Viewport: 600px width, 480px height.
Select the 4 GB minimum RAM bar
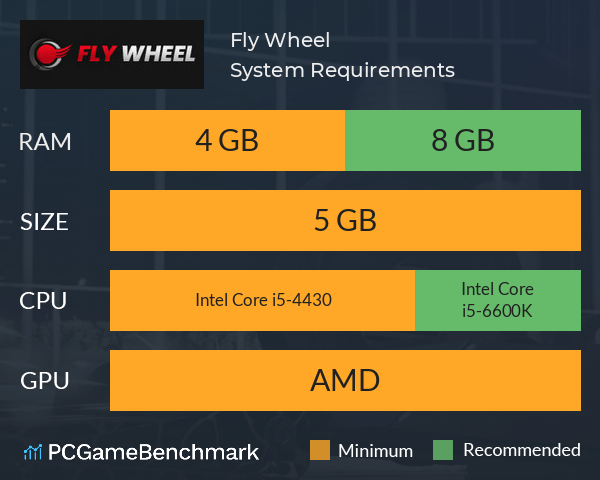click(x=227, y=140)
